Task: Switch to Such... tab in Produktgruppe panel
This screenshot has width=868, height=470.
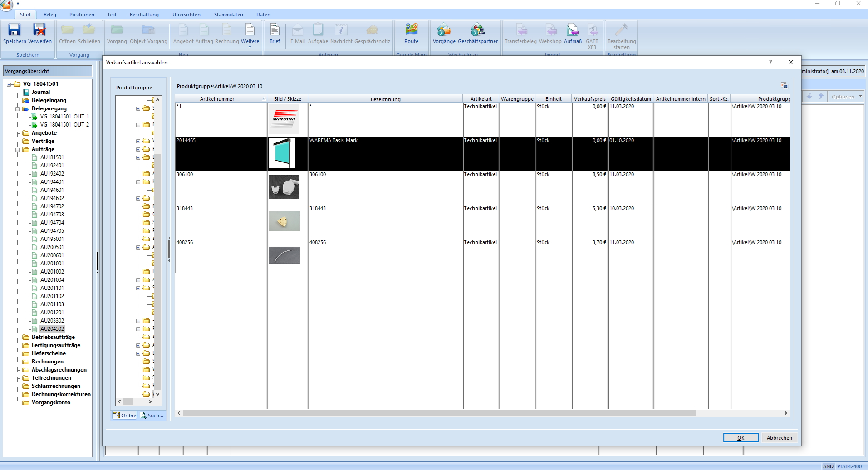Action: pos(152,415)
